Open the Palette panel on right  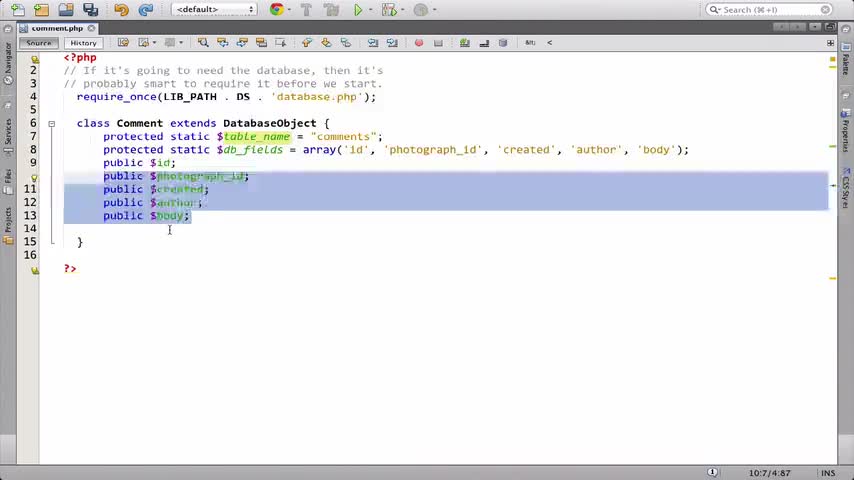click(846, 60)
